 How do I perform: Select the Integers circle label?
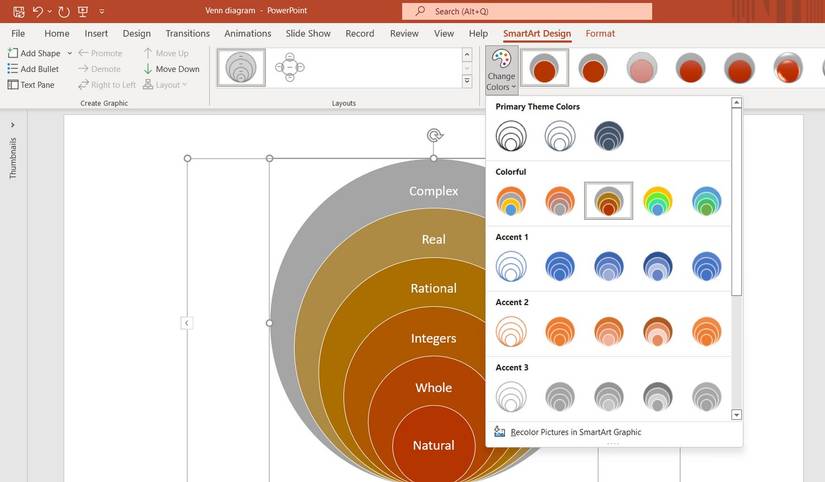click(434, 338)
